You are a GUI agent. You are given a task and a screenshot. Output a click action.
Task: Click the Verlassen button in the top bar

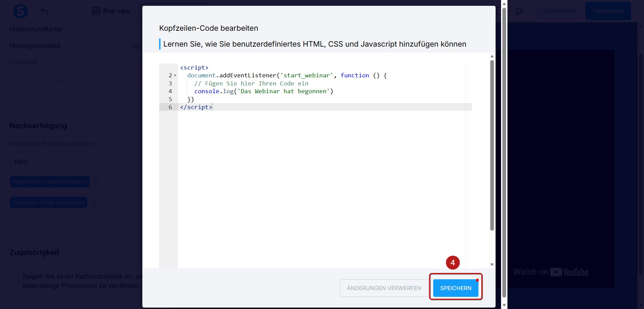(x=608, y=11)
